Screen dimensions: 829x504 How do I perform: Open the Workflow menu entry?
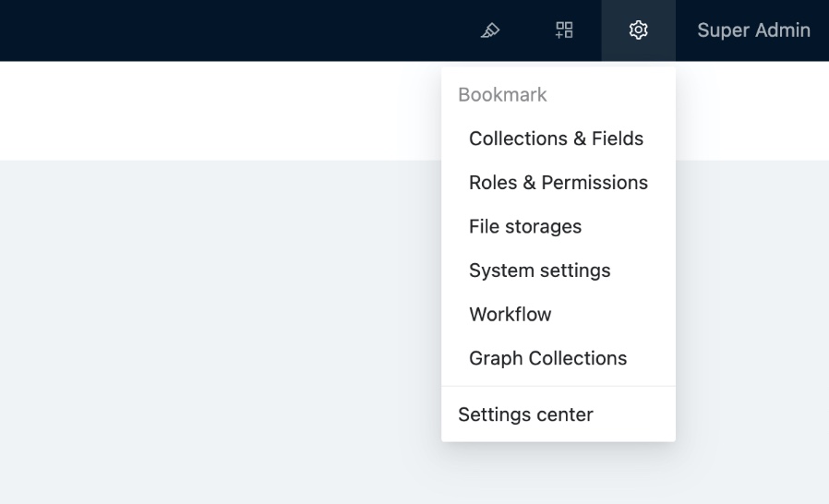(510, 314)
